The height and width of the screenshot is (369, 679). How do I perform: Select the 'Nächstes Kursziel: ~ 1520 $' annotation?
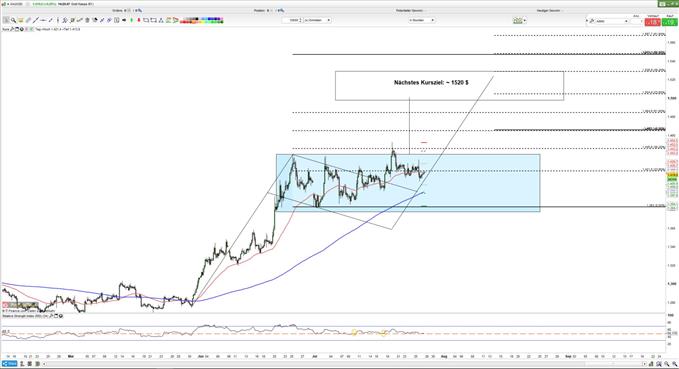(x=431, y=82)
